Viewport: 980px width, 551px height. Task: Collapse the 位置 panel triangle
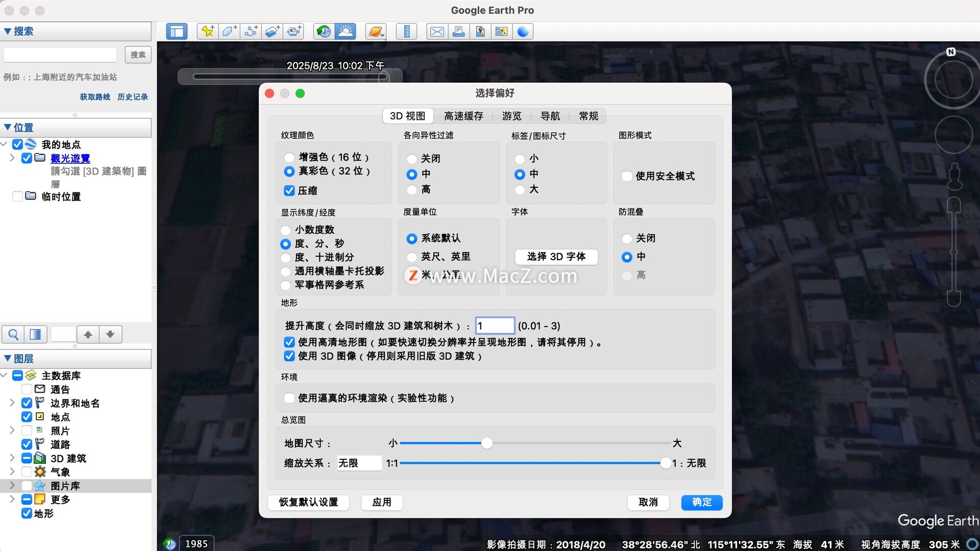tap(8, 127)
